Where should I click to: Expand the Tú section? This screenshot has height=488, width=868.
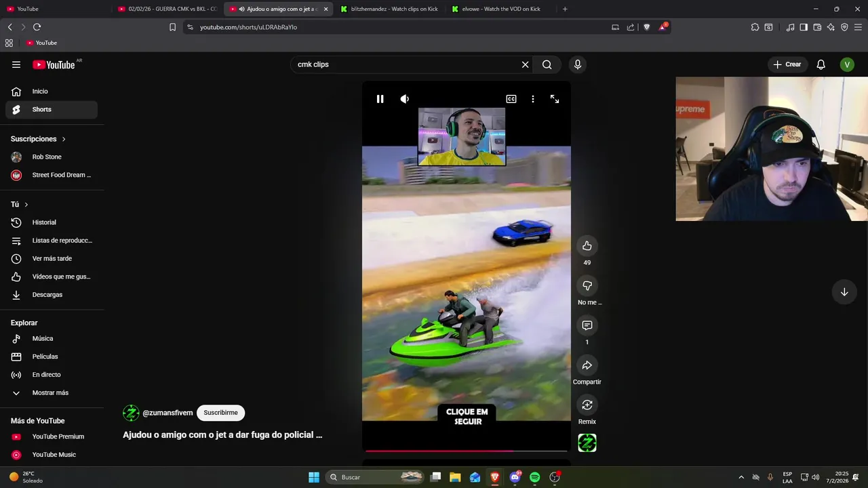coord(20,205)
